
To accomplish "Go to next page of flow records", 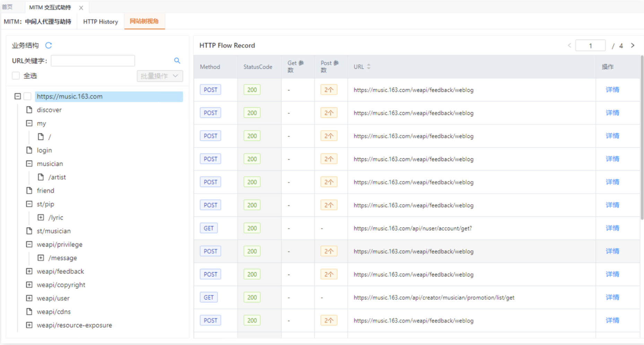I will pyautogui.click(x=633, y=45).
